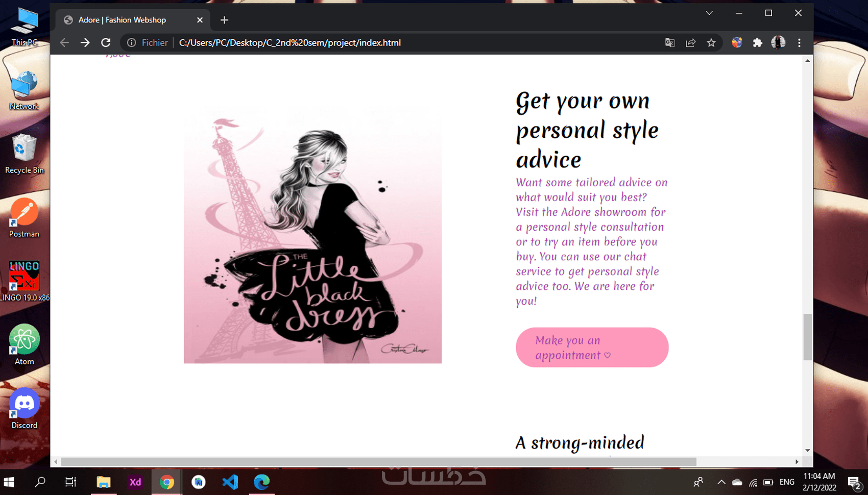The image size is (868, 495).
Task: Select the Discord desktop shortcut
Action: click(24, 409)
